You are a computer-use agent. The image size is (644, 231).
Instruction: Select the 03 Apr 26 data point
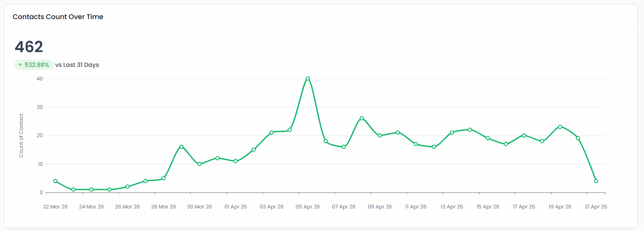(x=272, y=132)
